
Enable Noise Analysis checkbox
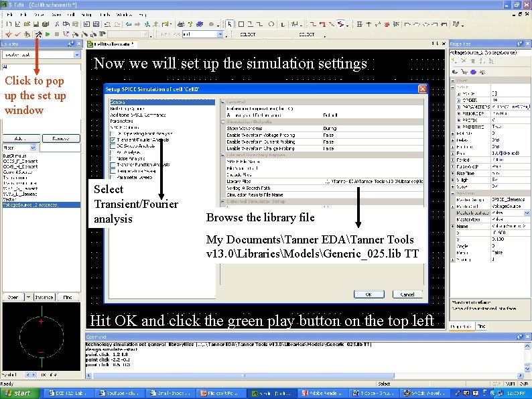(113, 158)
